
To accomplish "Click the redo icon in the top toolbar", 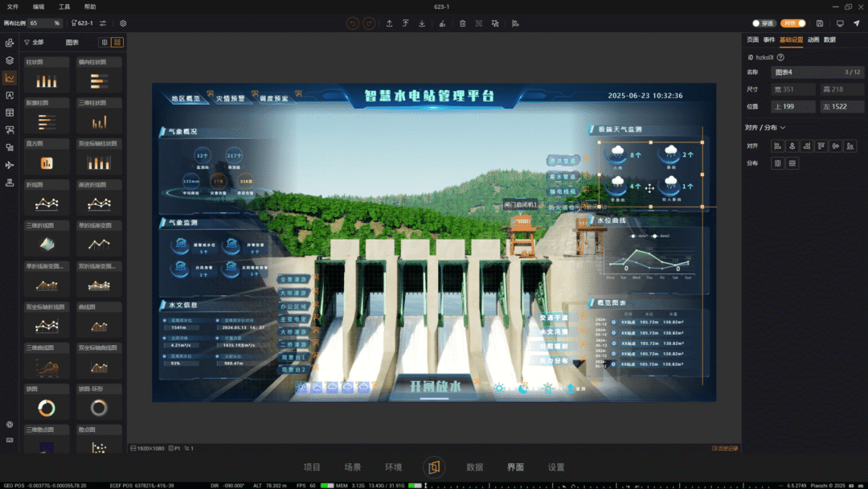I will 369,23.
